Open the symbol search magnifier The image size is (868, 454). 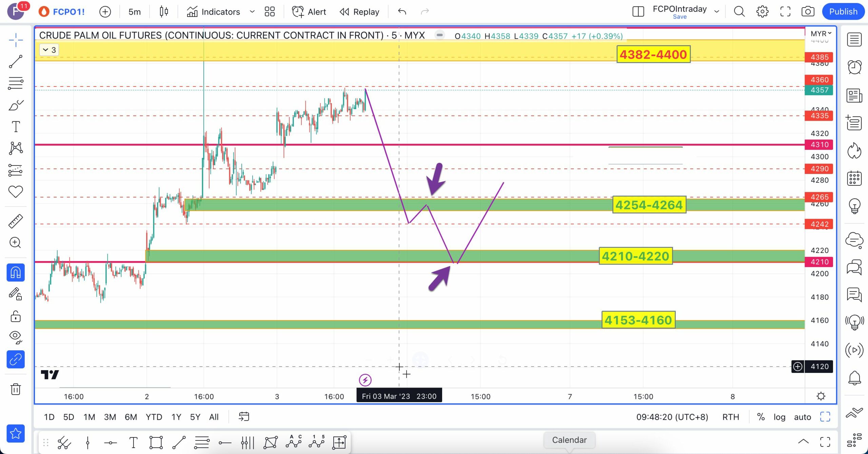point(739,12)
